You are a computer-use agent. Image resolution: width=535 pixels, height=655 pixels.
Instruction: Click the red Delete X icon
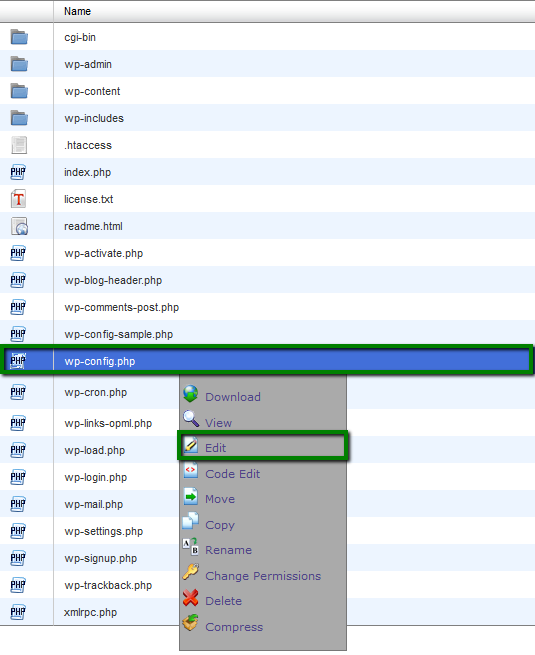(190, 598)
